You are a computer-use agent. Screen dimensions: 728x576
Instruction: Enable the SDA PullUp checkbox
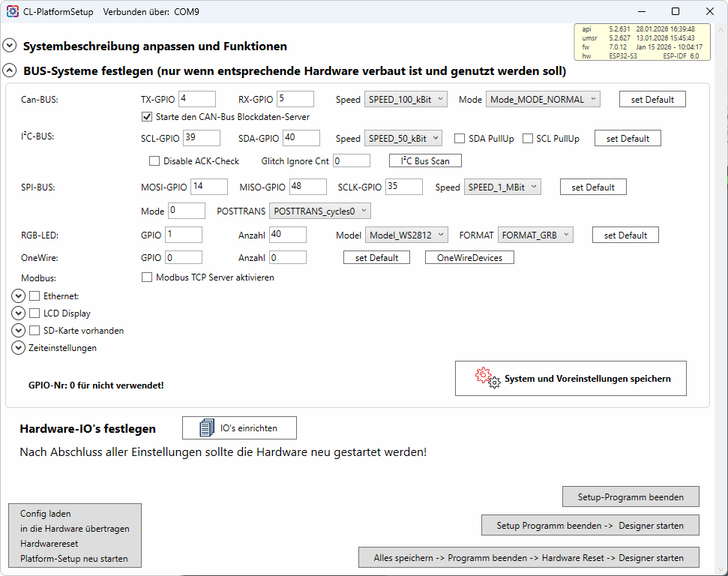pyautogui.click(x=460, y=139)
